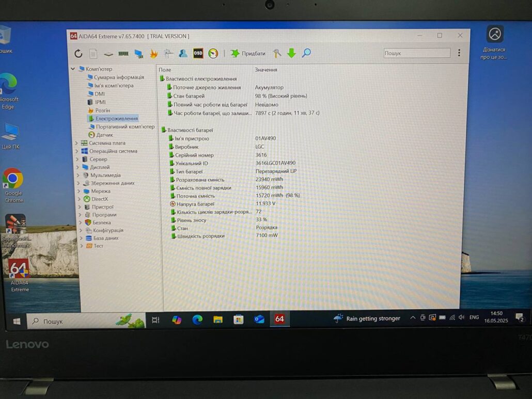Open the Superposition Benchmark desktop shortcut
This screenshot has width=532, height=399.
(x=15, y=231)
